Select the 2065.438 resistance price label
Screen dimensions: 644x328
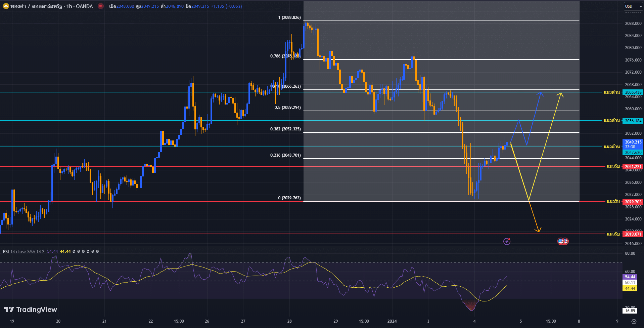[633, 92]
